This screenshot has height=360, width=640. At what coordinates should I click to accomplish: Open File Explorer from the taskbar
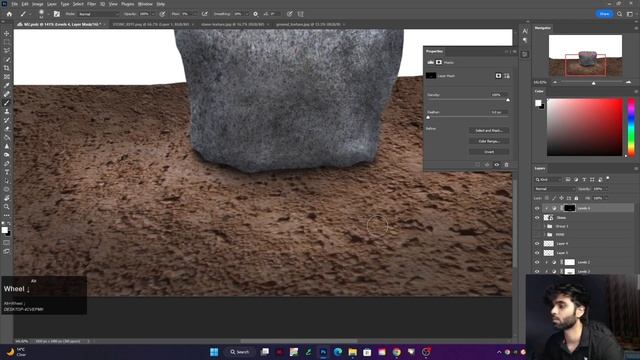(x=353, y=352)
